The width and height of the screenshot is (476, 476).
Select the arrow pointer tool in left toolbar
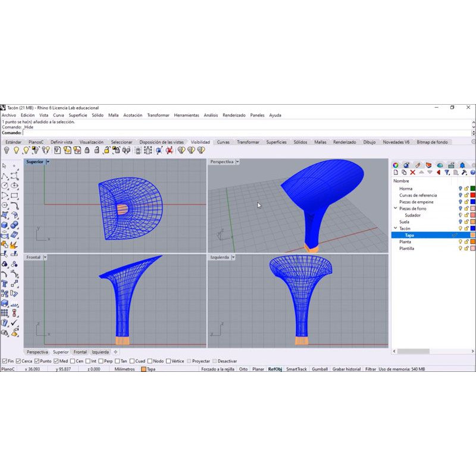(x=4, y=166)
